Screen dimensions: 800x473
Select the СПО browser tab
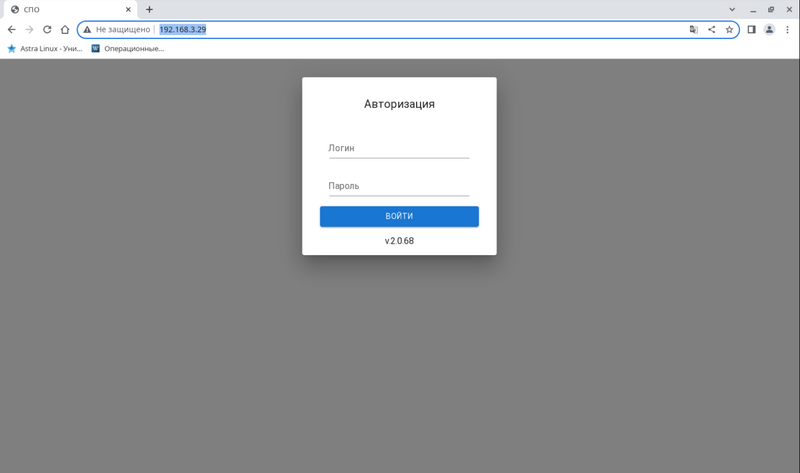pyautogui.click(x=69, y=9)
